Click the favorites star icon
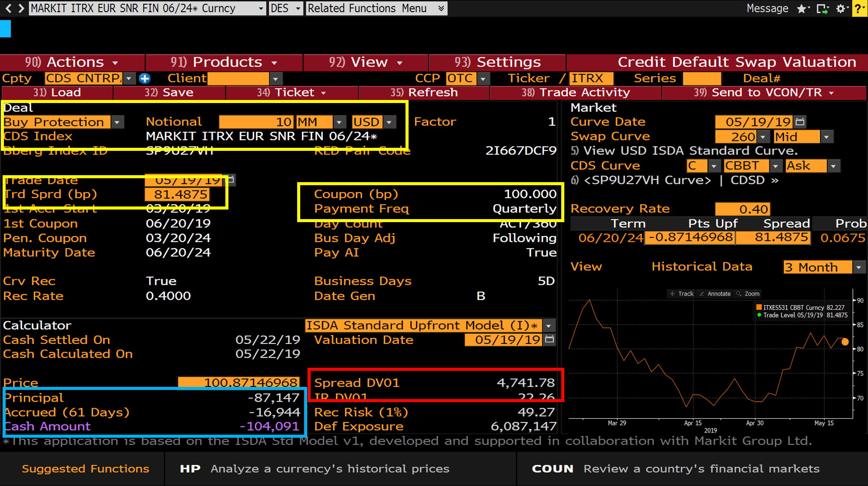The height and width of the screenshot is (486, 868). click(801, 9)
